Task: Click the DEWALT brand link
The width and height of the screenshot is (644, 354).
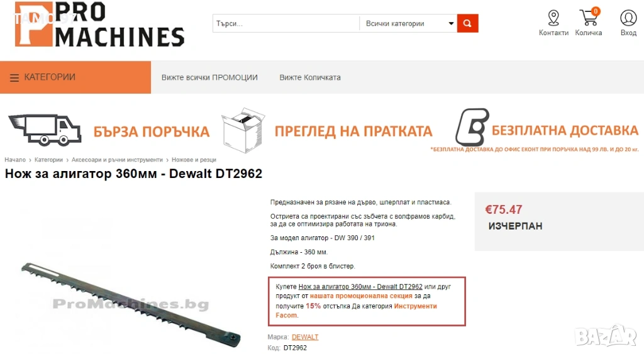Action: pyautogui.click(x=305, y=337)
